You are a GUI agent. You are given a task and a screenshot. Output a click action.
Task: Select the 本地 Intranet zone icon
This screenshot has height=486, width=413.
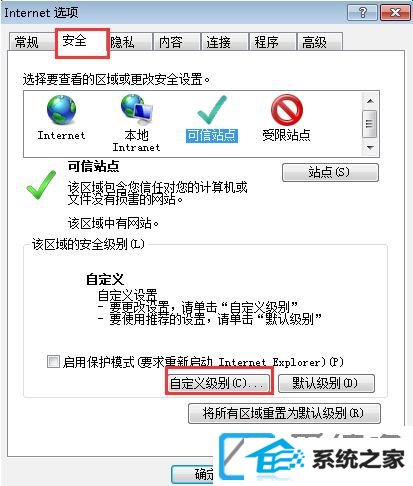pos(137,109)
